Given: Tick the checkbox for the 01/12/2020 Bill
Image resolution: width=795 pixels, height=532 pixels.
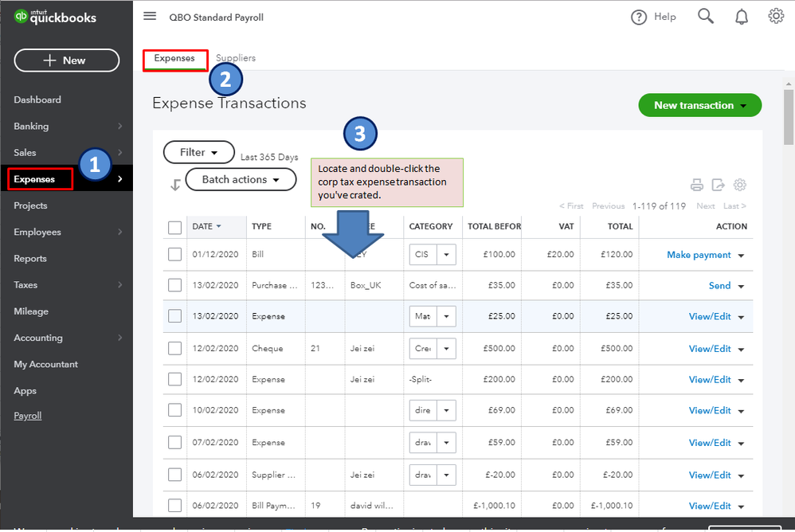Looking at the screenshot, I should [x=175, y=255].
